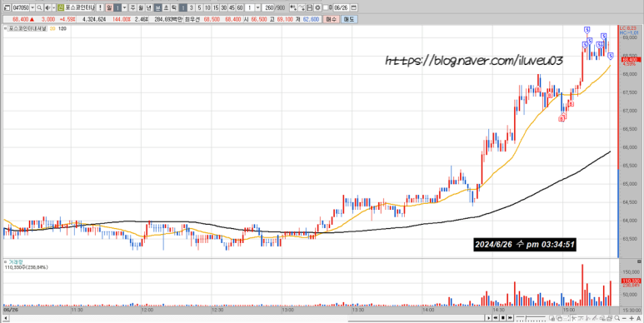Click the 포스코인터내 stock name field
Screen dimensions: 644x323
(80, 7)
